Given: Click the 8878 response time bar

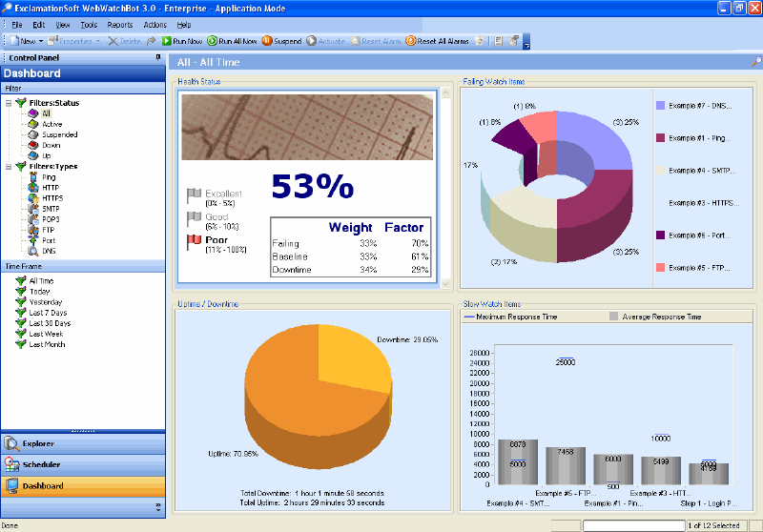Looking at the screenshot, I should 518,462.
